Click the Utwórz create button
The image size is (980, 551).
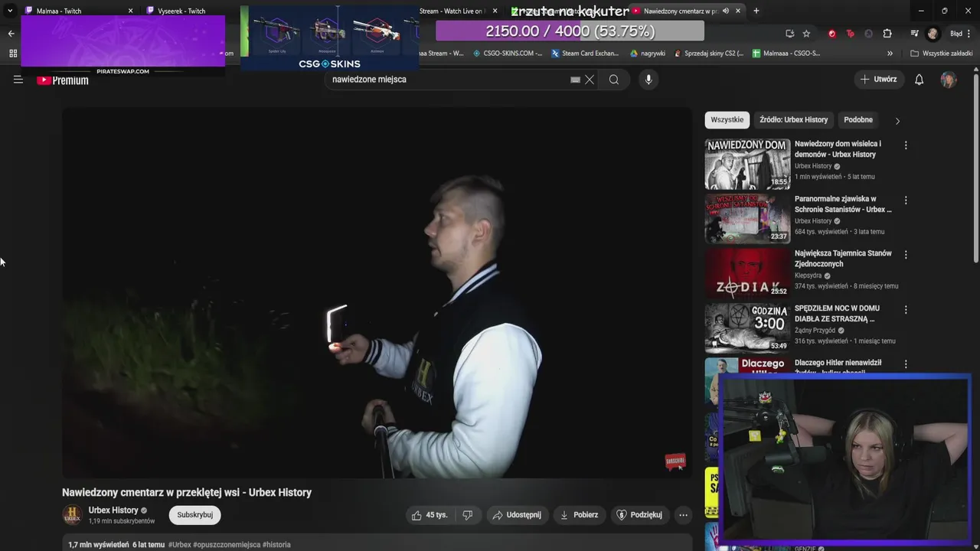pyautogui.click(x=879, y=80)
